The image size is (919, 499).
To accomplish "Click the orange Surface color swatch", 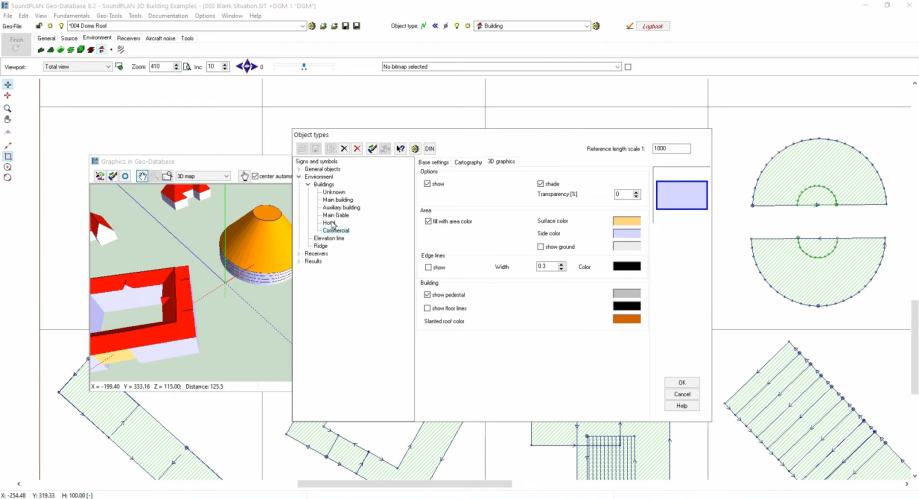I will pos(626,220).
